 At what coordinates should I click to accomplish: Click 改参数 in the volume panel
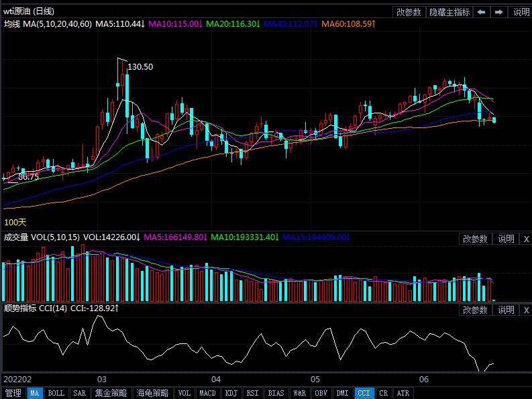tap(475, 239)
